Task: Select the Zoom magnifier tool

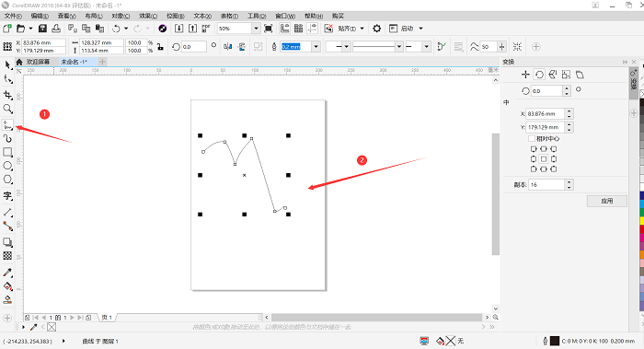Action: pos(7,109)
